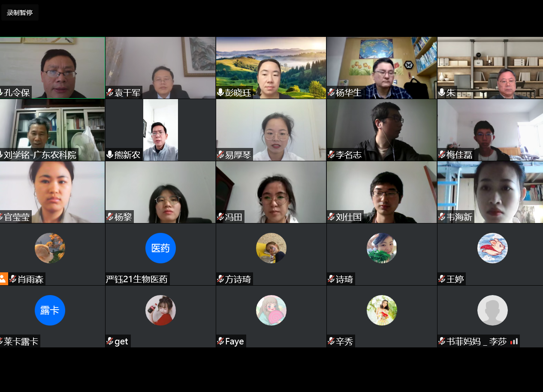
Task: Click name label 刘学铭-广东农科院
Action: click(x=40, y=155)
